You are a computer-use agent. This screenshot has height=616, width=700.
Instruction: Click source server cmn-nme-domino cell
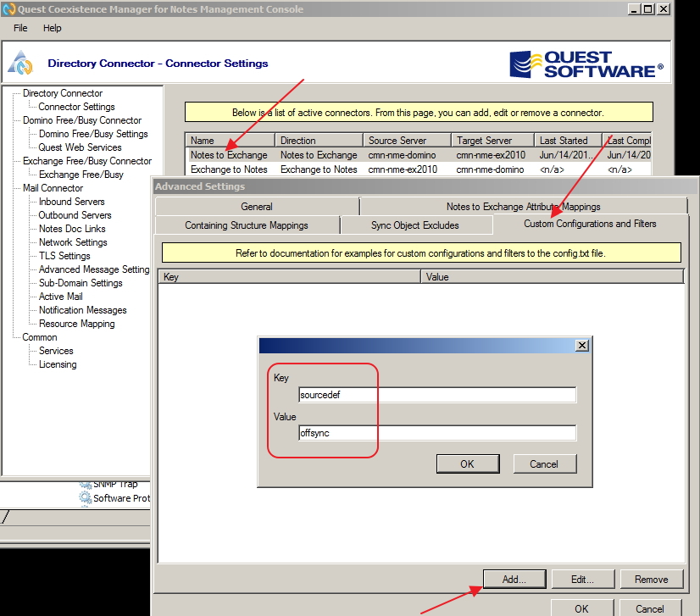pyautogui.click(x=402, y=155)
